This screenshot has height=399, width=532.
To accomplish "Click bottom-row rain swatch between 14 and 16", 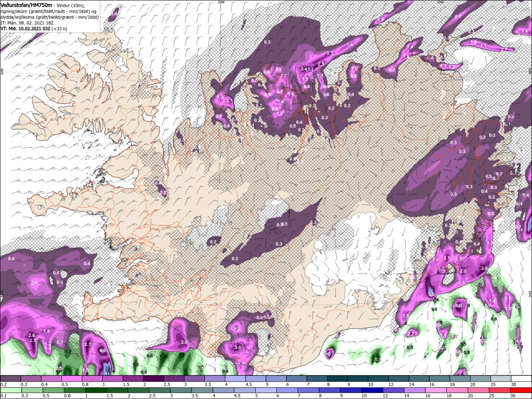I will point(415,390).
